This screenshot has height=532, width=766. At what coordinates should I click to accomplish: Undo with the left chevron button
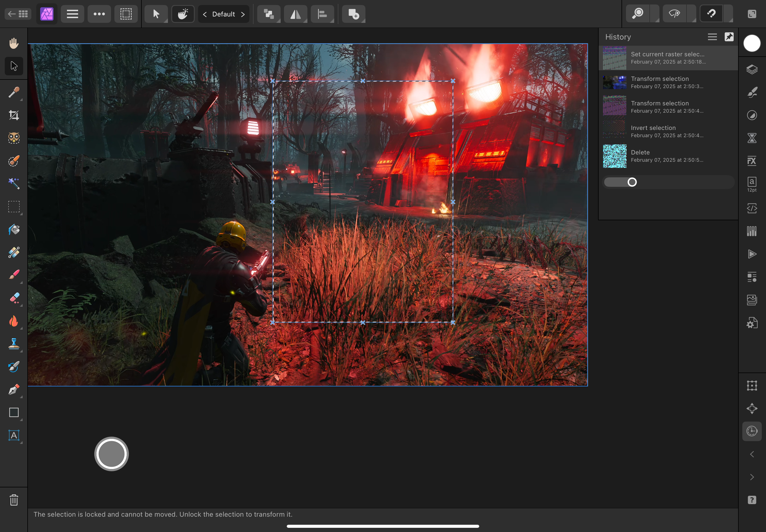click(752, 454)
